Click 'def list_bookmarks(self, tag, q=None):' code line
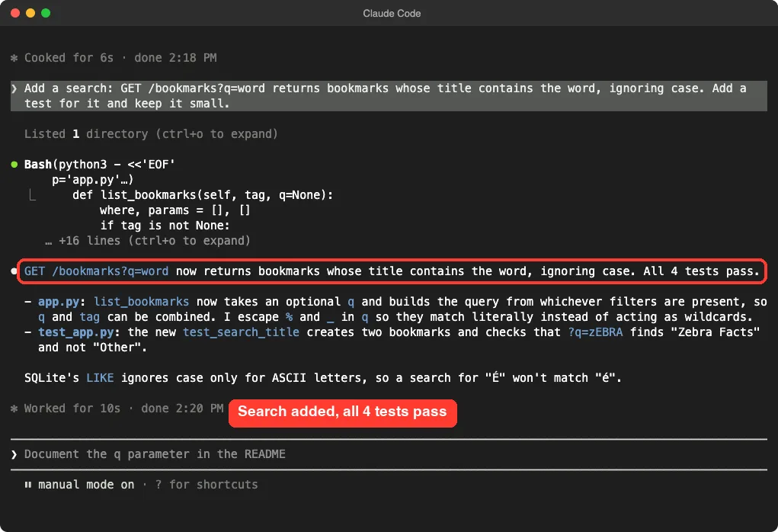 [203, 195]
